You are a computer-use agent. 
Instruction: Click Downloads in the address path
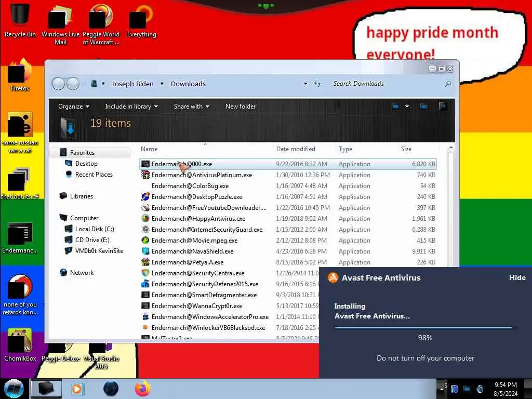pos(188,84)
